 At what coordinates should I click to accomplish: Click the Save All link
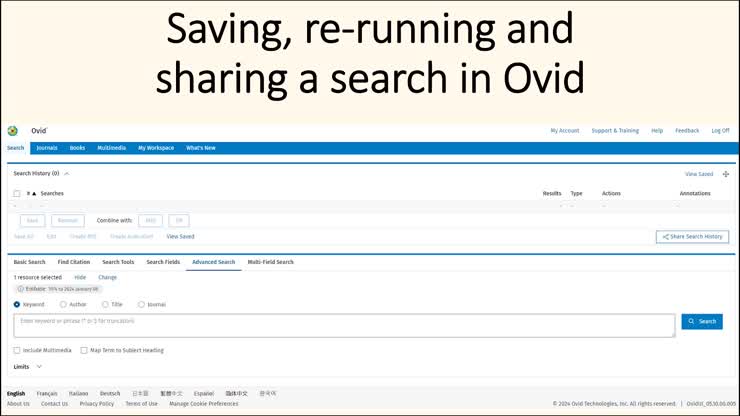[24, 237]
